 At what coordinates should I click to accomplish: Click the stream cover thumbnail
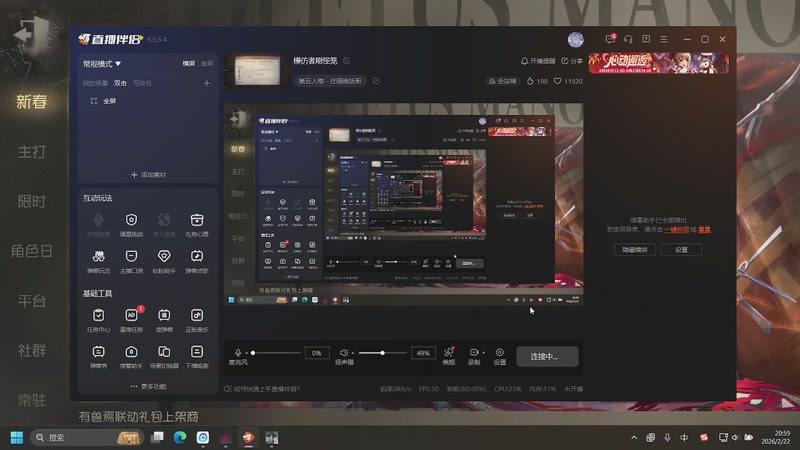[257, 70]
